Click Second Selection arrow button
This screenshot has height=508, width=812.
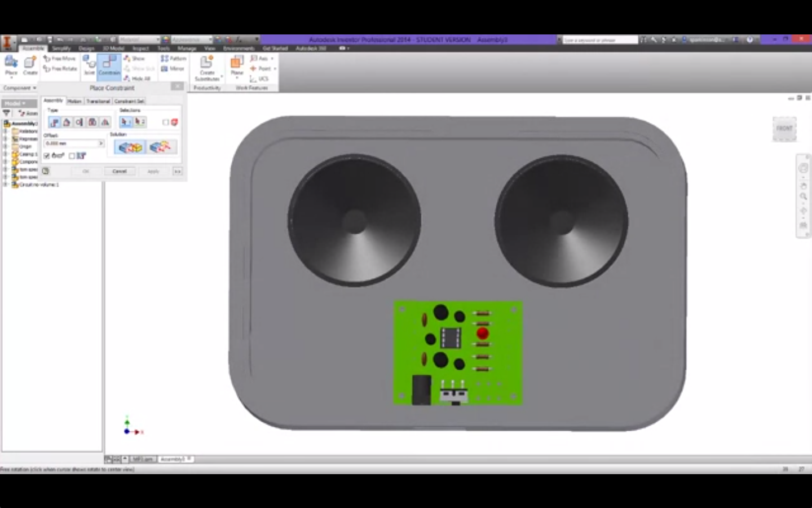140,122
